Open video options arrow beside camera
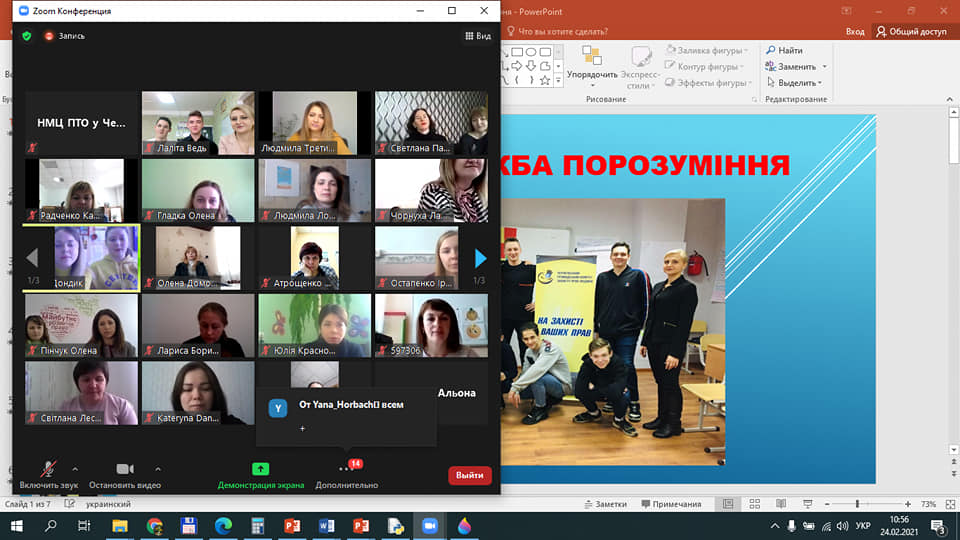Viewport: 960px width, 540px height. [x=158, y=469]
